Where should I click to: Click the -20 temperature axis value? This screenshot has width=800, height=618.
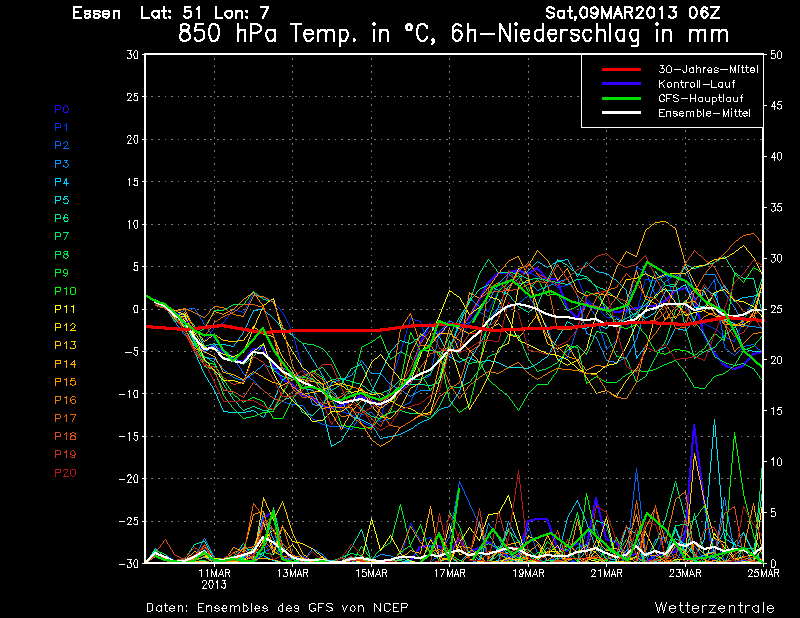click(129, 479)
